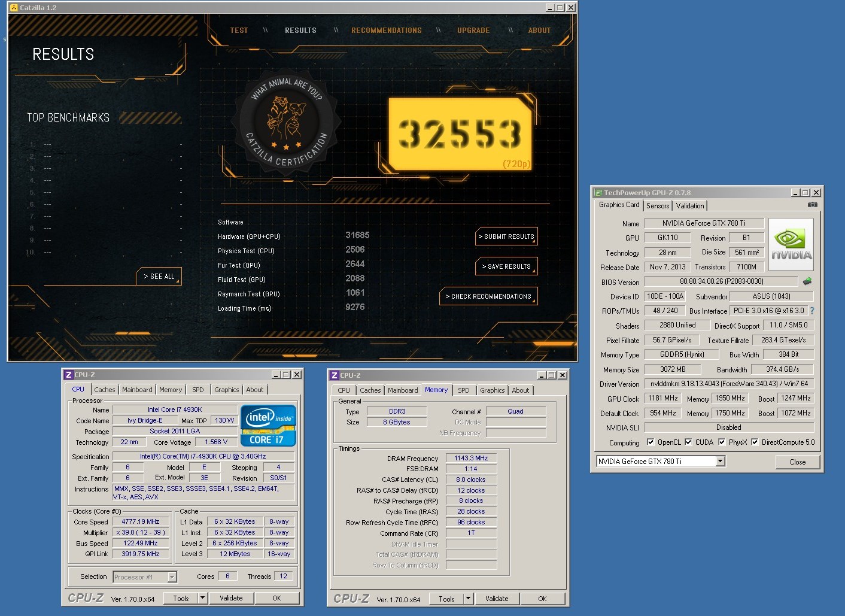
Task: Click CHECK RECOMMENDATIONS button
Action: pyautogui.click(x=488, y=296)
